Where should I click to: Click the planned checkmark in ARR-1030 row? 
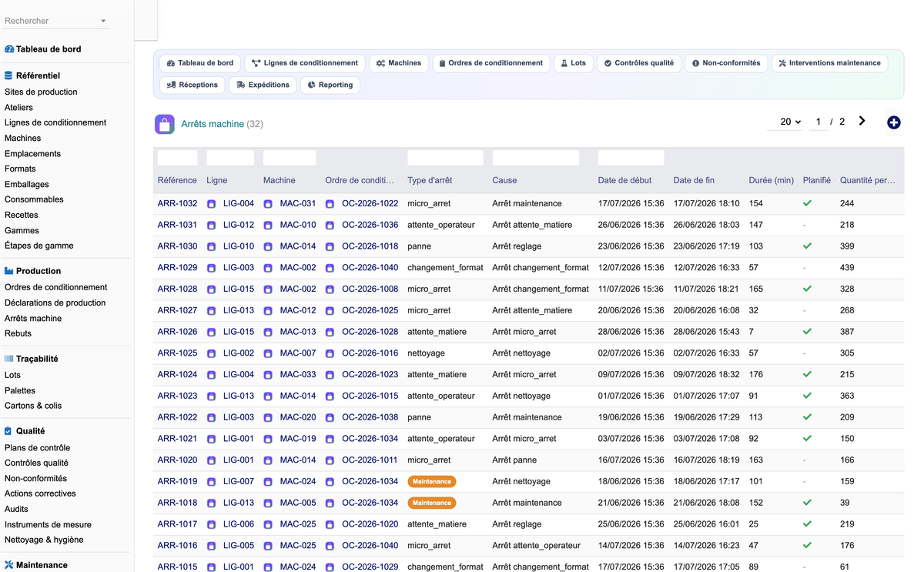[x=807, y=246]
